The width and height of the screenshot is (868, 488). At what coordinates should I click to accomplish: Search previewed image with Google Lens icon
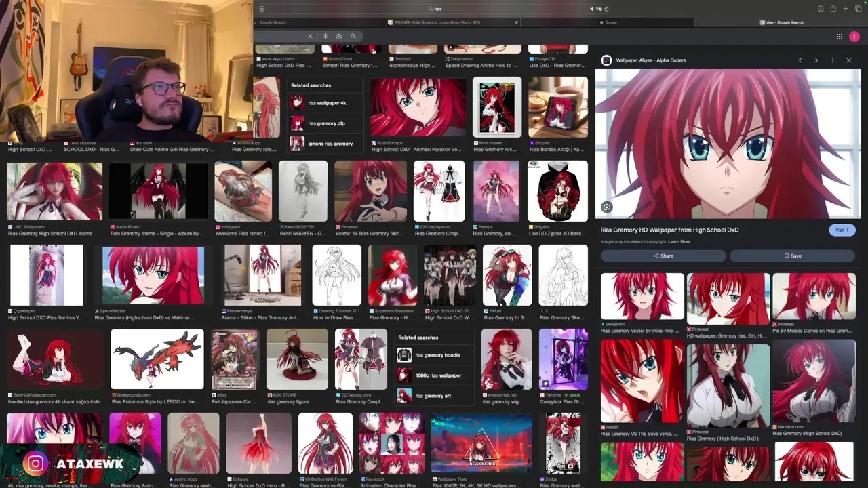pyautogui.click(x=606, y=207)
